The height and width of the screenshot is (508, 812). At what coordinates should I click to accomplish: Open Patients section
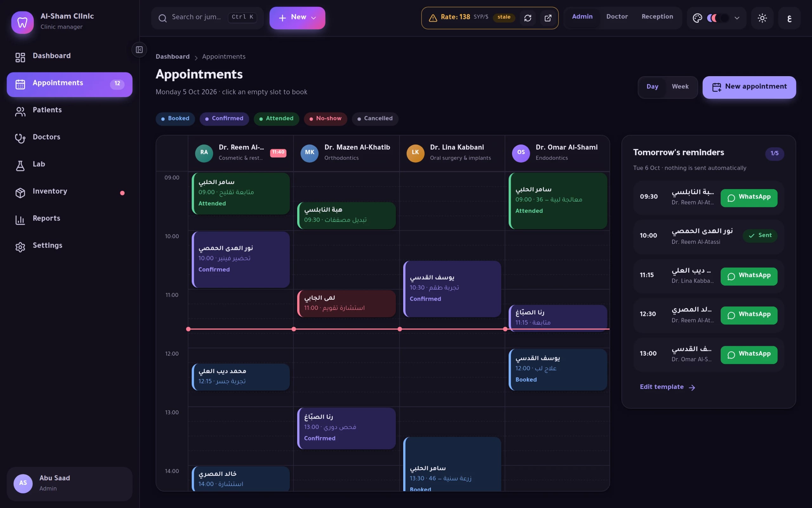pyautogui.click(x=69, y=110)
